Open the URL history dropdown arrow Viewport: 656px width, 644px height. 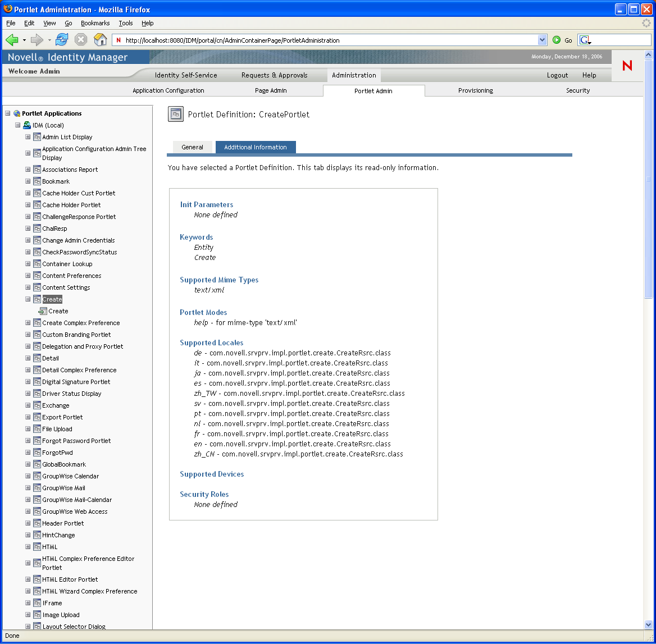542,40
